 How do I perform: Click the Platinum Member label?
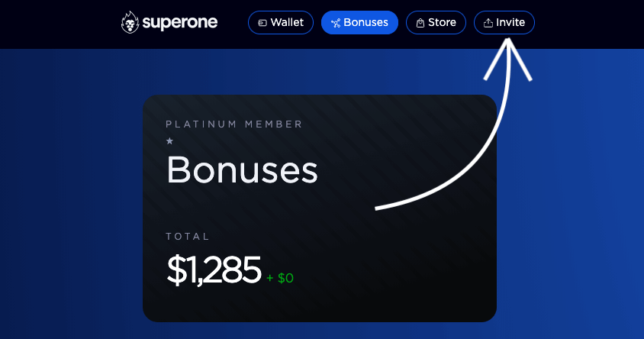(234, 124)
